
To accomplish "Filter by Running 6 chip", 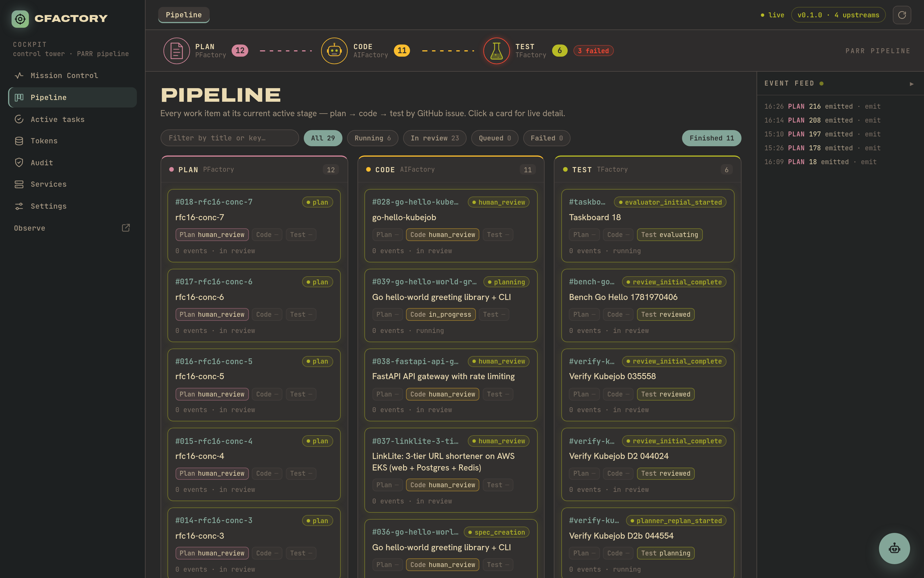I will 373,138.
